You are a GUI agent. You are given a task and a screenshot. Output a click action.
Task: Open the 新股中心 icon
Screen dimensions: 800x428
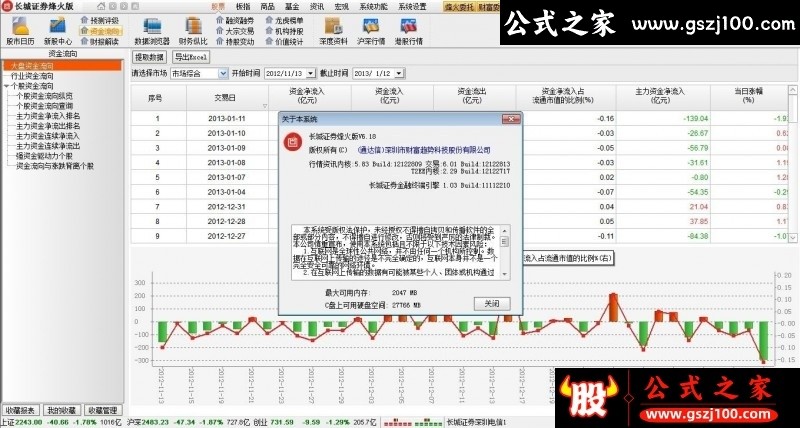pyautogui.click(x=58, y=31)
